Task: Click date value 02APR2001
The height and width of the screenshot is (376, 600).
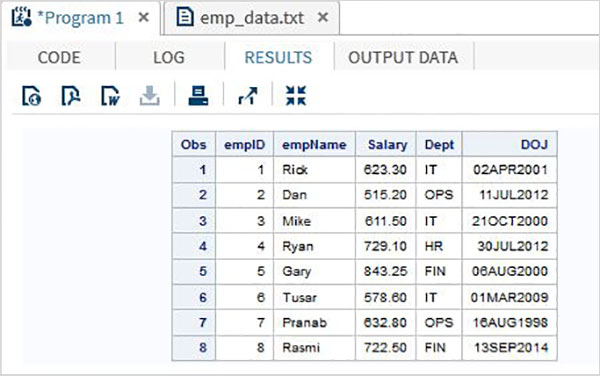Action: coord(510,169)
